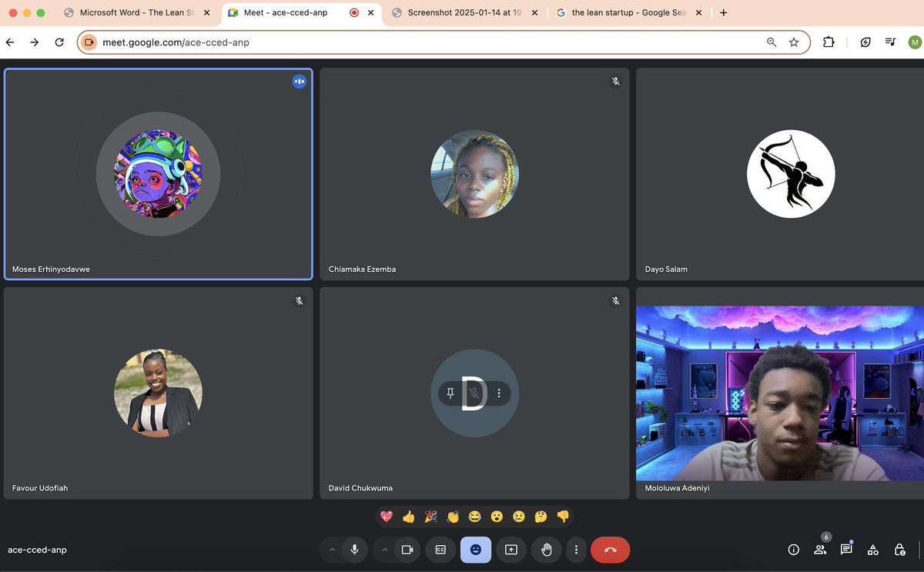
Task: Send the sparkling heart reaction
Action: (x=387, y=517)
